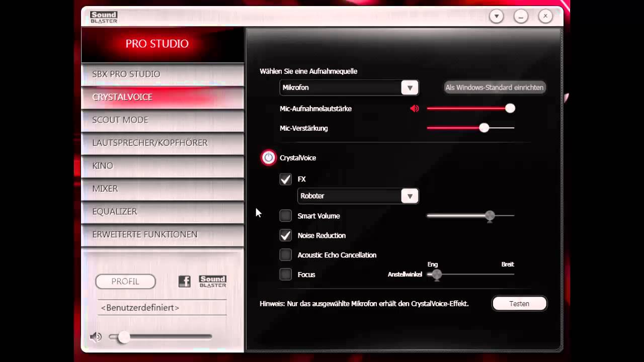The width and height of the screenshot is (644, 362).
Task: Click the Hinweis text about CrystalVoice effect
Action: click(x=364, y=304)
